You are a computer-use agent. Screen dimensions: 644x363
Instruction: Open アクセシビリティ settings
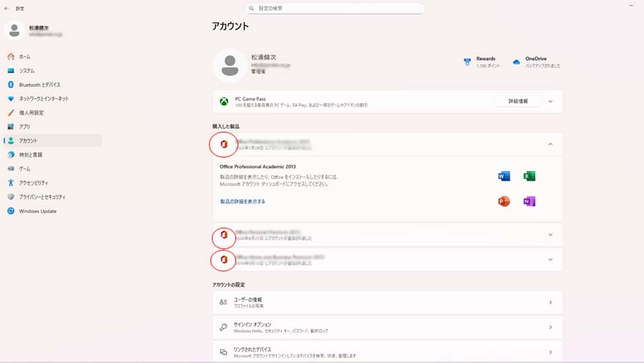pos(33,183)
